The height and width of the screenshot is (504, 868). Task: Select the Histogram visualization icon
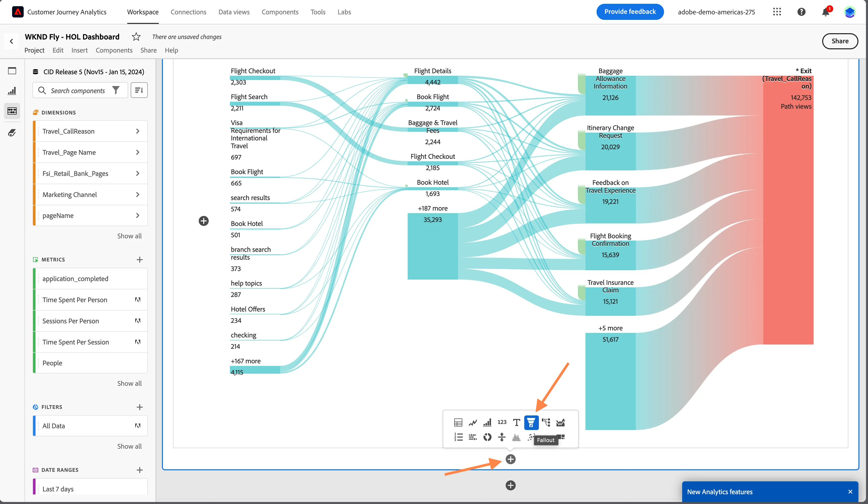point(516,437)
